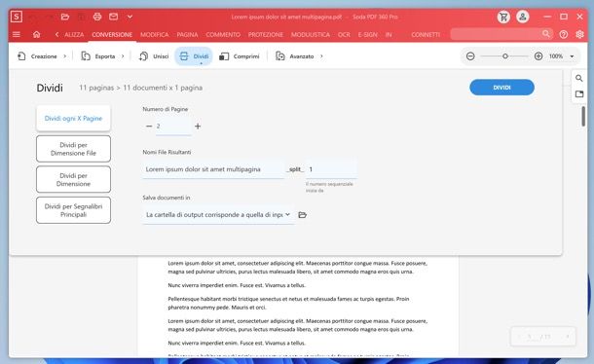The image size is (594, 364).
Task: Click the Avanzato tool
Action: (x=295, y=56)
